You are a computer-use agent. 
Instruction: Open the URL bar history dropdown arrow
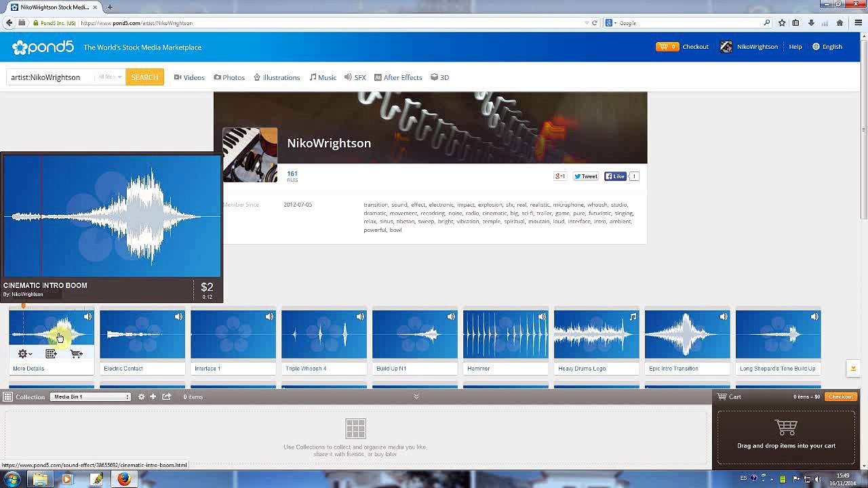click(587, 22)
